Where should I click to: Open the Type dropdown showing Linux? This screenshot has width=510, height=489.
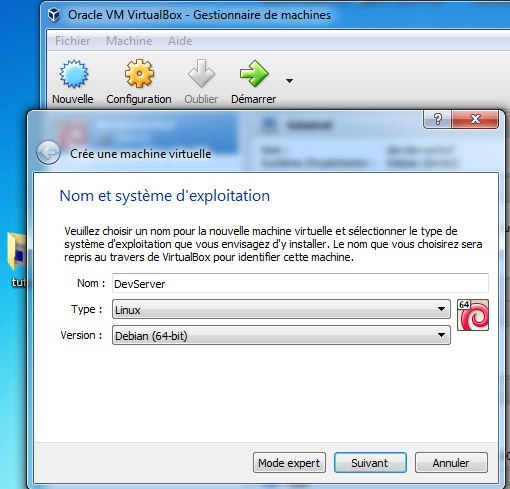tap(281, 309)
